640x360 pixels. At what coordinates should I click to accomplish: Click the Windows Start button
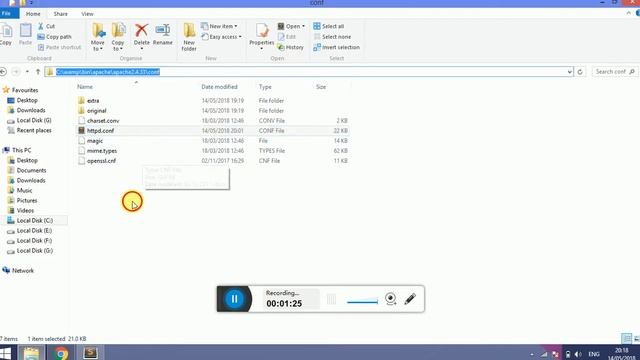[x=6, y=353]
